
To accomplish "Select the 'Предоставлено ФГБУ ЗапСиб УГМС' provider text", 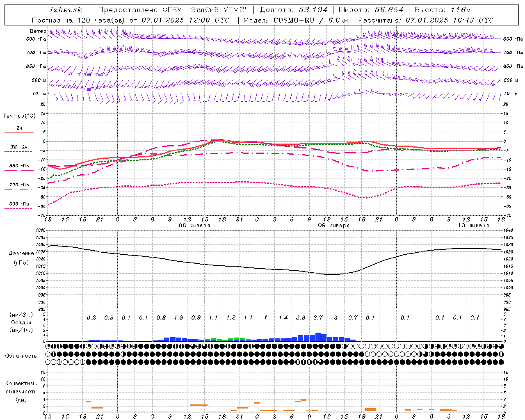I will [173, 10].
